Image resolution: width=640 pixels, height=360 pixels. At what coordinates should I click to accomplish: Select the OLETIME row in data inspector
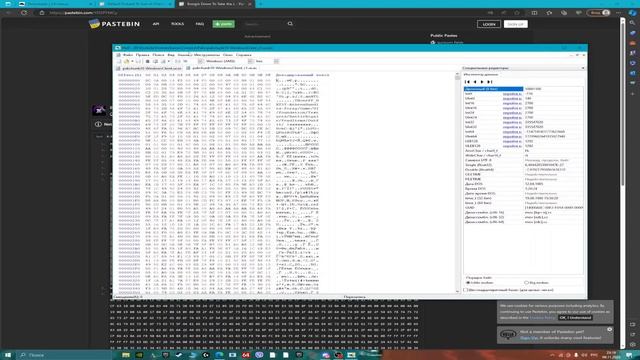click(524, 174)
